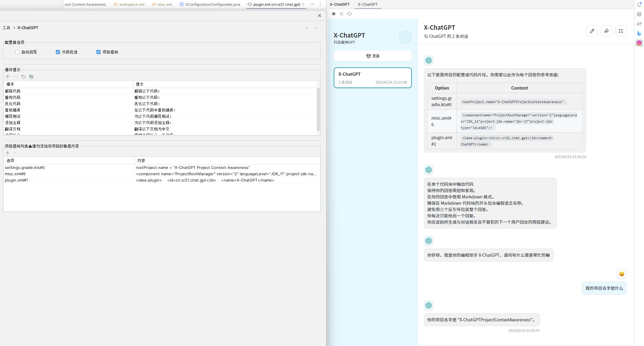Switch to the misc.xml editor tab
Screen dimensions: 644x346
162,5
